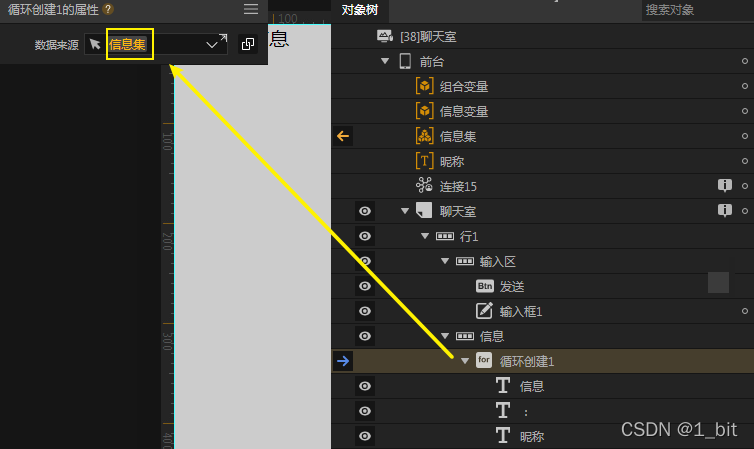Toggle visibility of 发送 button
Screen dimensions: 754x449
365,286
